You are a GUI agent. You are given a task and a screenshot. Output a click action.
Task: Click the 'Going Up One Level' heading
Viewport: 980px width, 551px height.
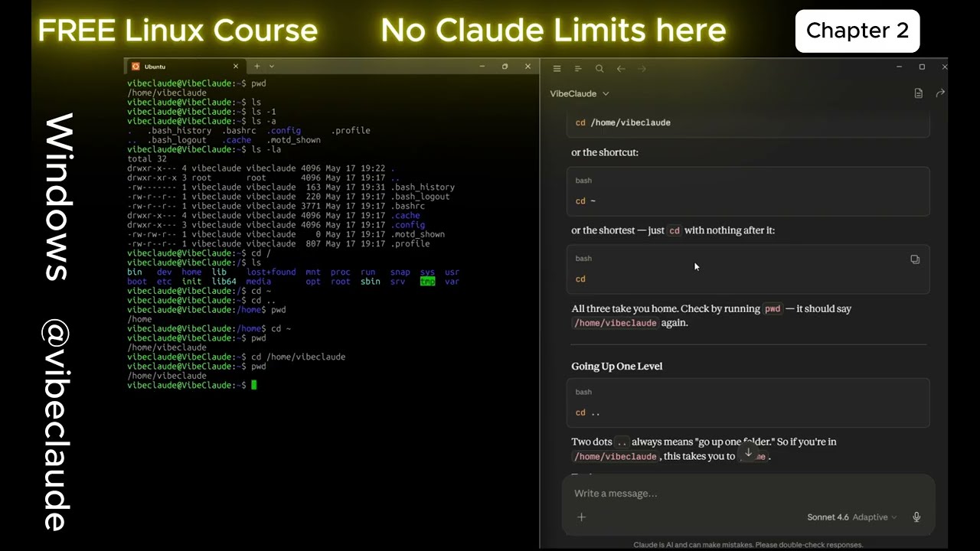pyautogui.click(x=616, y=366)
